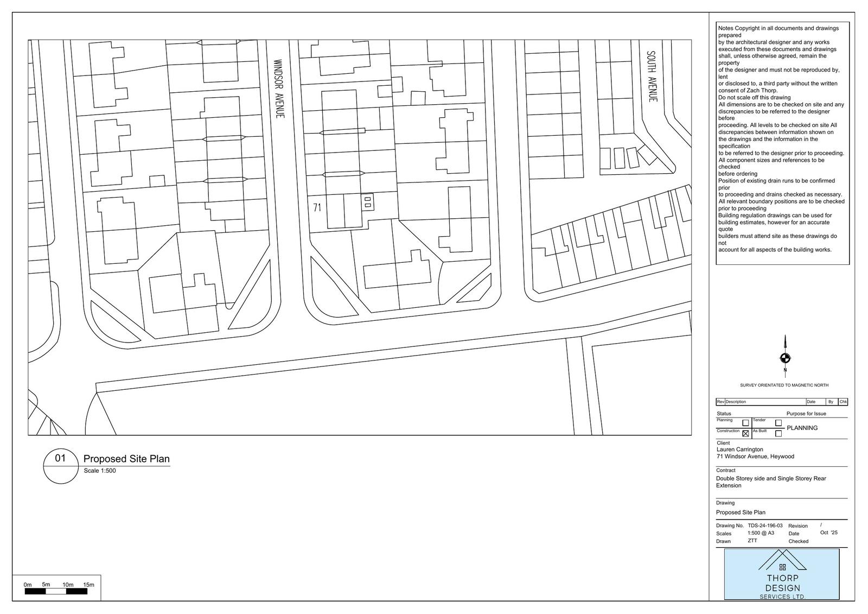Image resolution: width=868 pixels, height=614 pixels.
Task: Click the Proposed Site Plan view title
Action: (126, 459)
